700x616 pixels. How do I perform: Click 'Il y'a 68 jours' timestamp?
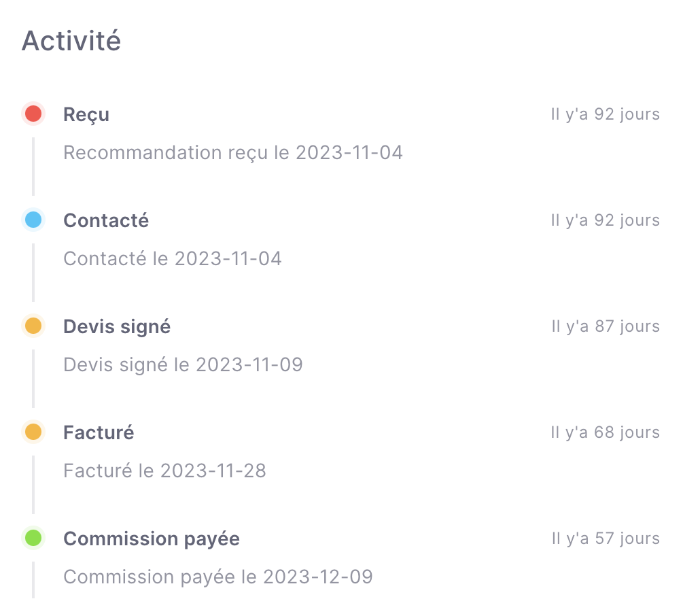click(x=606, y=432)
